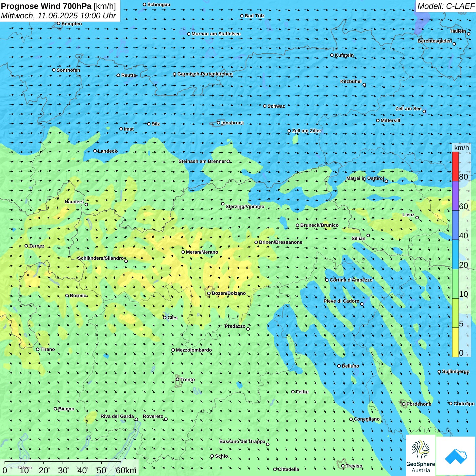Screen dimensions: 476x476
Task: Click the 'Treviso' label
Action: click(354, 466)
